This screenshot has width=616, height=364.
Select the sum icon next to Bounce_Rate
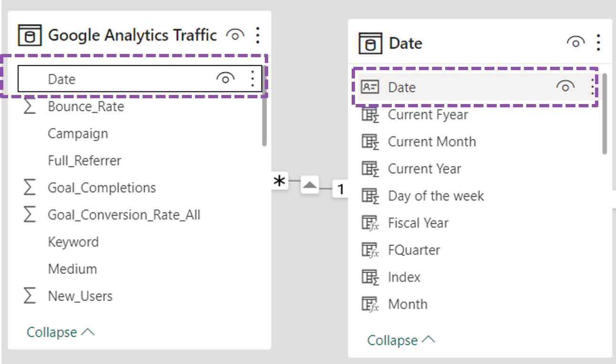click(30, 106)
